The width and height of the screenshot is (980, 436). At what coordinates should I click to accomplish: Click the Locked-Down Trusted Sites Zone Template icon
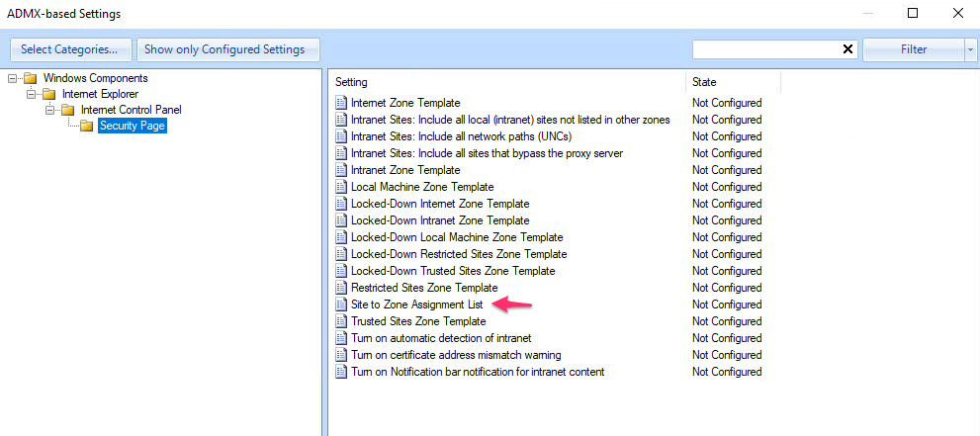pyautogui.click(x=340, y=271)
